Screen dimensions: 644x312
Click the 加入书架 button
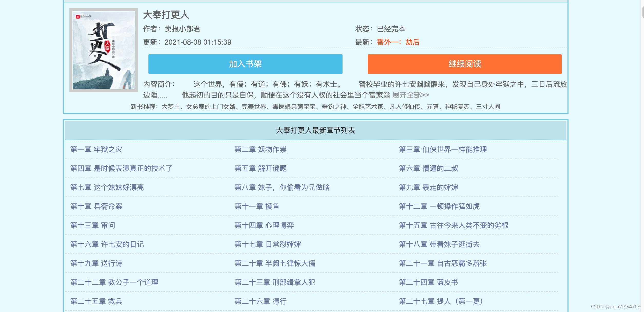coord(245,64)
